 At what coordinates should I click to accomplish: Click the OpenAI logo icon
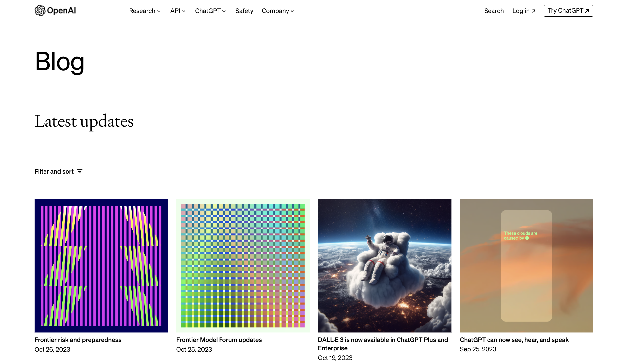pos(40,11)
